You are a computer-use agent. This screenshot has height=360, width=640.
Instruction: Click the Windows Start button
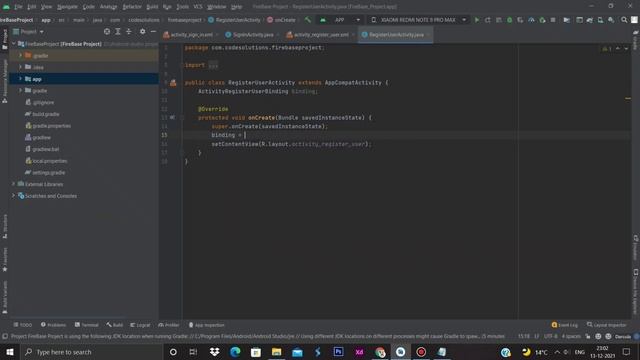10,352
